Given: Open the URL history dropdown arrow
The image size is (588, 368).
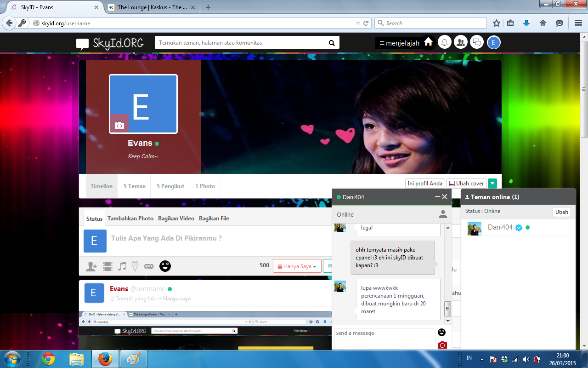Looking at the screenshot, I should (358, 23).
